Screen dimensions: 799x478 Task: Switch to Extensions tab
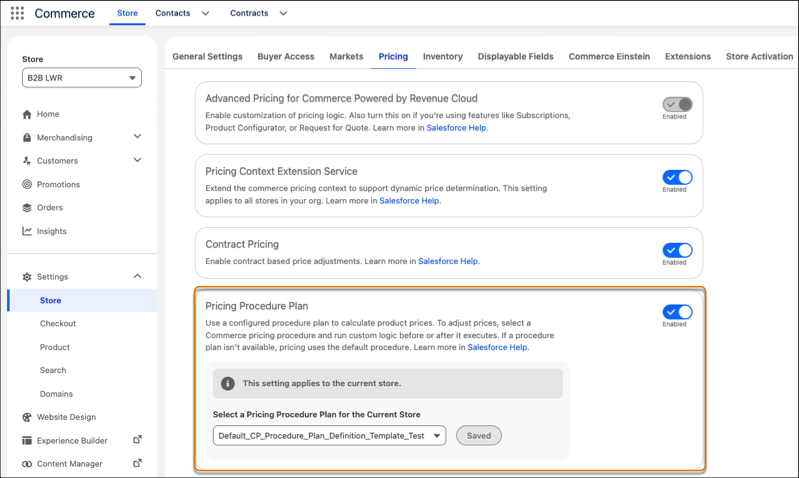click(x=688, y=57)
